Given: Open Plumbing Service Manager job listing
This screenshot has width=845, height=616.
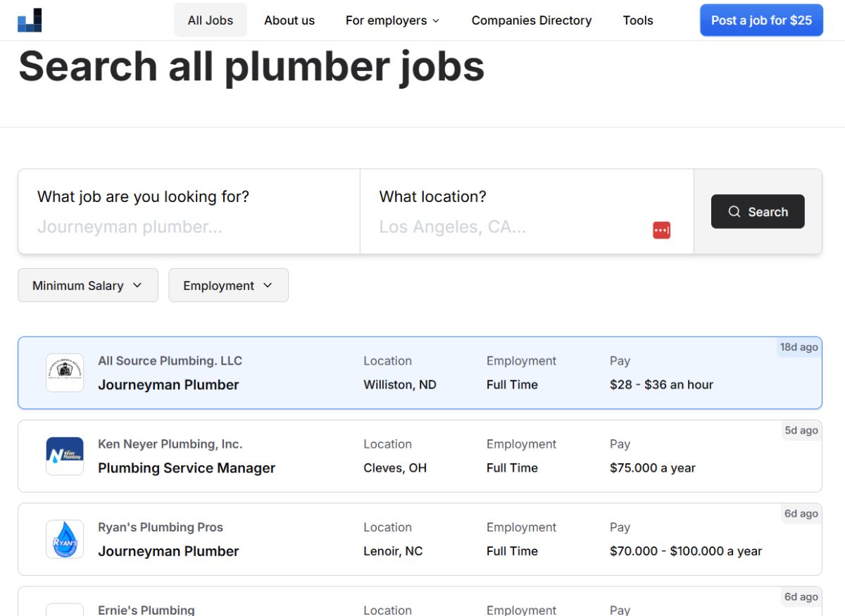Looking at the screenshot, I should coord(420,456).
